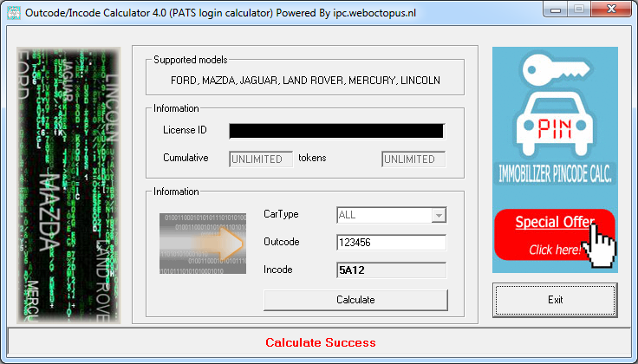
Task: Click the Cumulative label
Action: pyautogui.click(x=186, y=158)
